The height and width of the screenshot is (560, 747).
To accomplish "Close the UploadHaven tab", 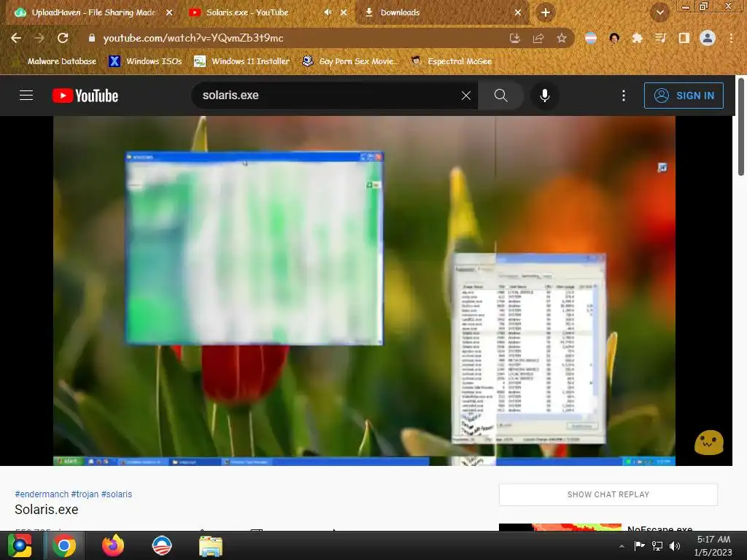I will point(169,12).
